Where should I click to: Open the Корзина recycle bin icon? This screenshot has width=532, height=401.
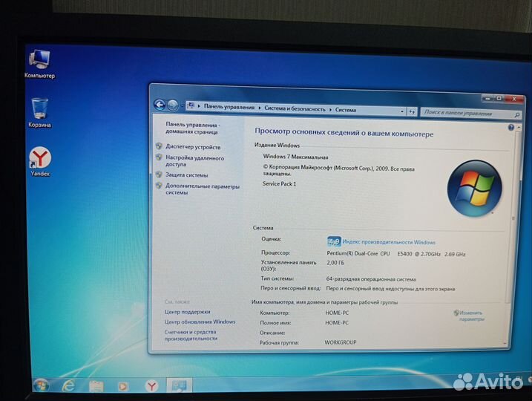pyautogui.click(x=39, y=113)
